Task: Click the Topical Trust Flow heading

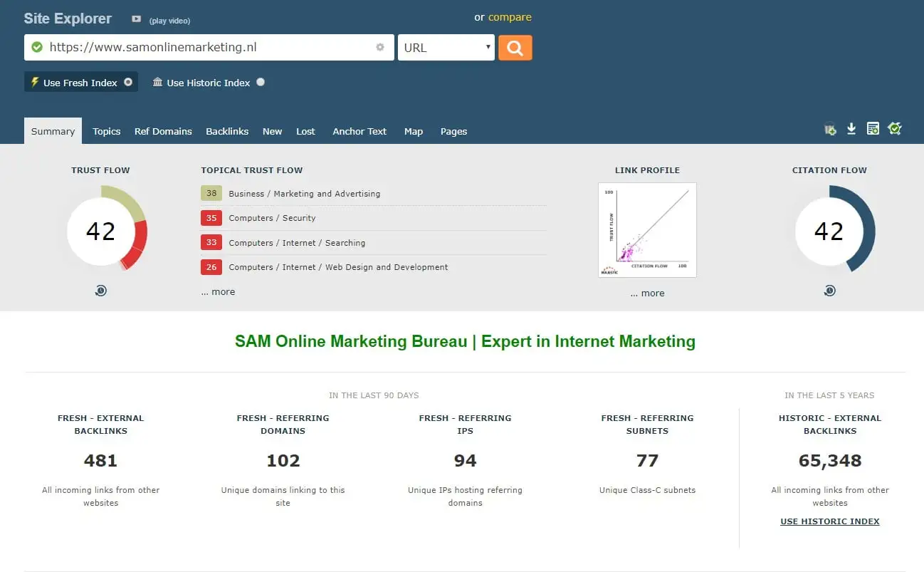Action: click(x=252, y=170)
